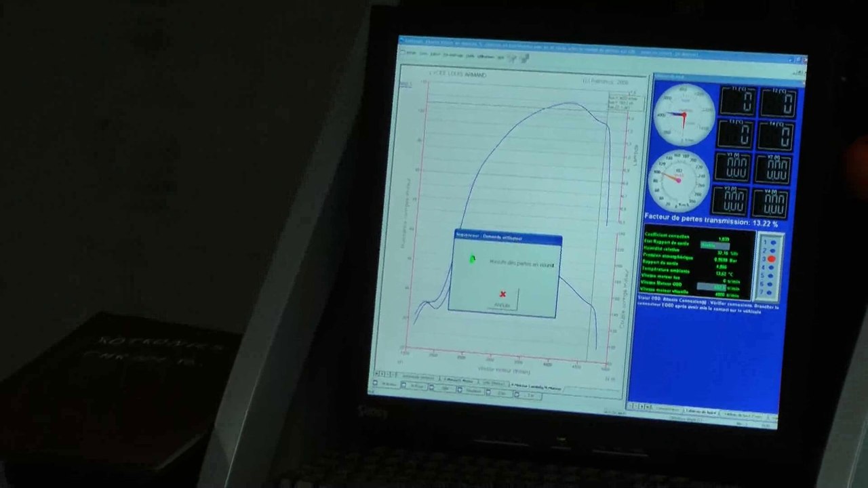Screen dimensions: 868x488
Task: Click the V3 voltage digital display
Action: click(730, 200)
